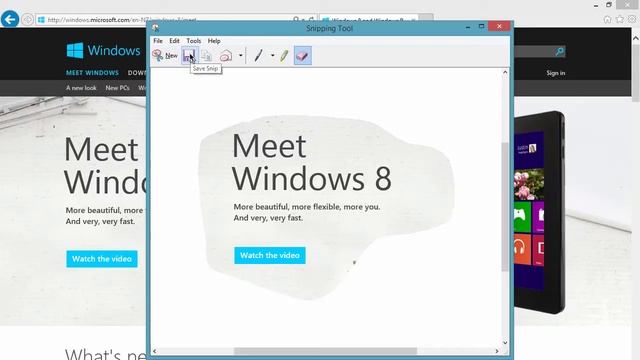Click the browser Home icon
The height and width of the screenshot is (360, 640).
click(x=607, y=19)
